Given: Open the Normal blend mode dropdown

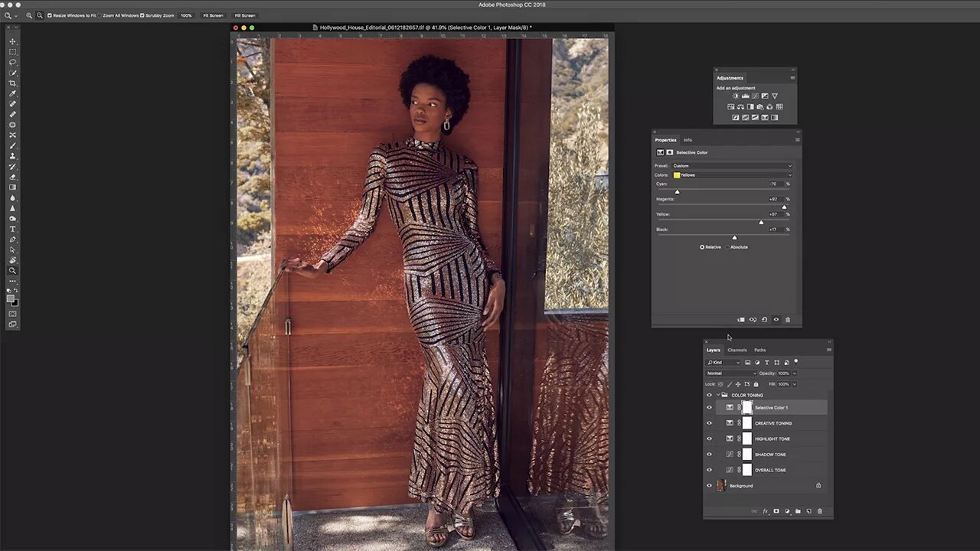Looking at the screenshot, I should point(731,373).
